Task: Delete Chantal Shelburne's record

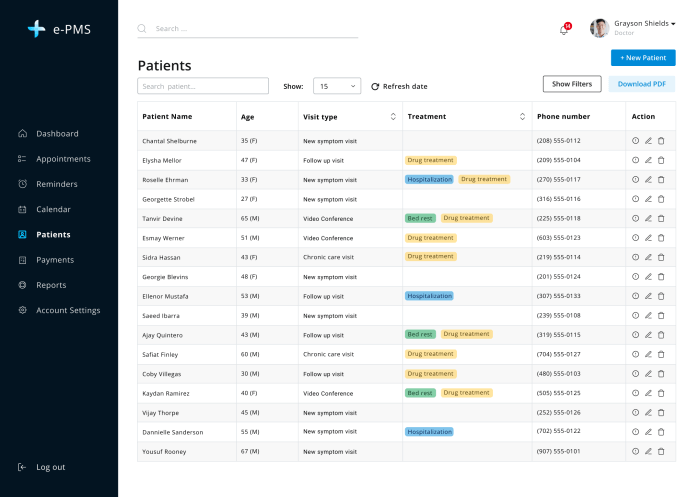Action: tap(661, 141)
